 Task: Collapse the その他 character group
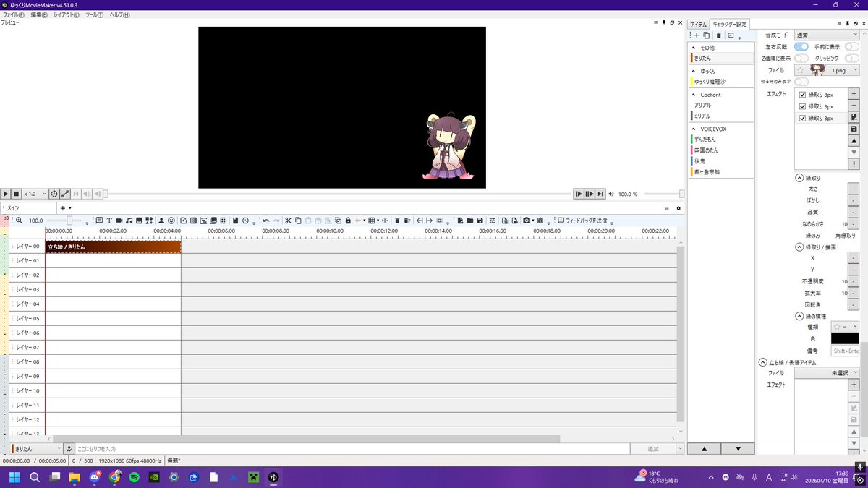coord(694,48)
